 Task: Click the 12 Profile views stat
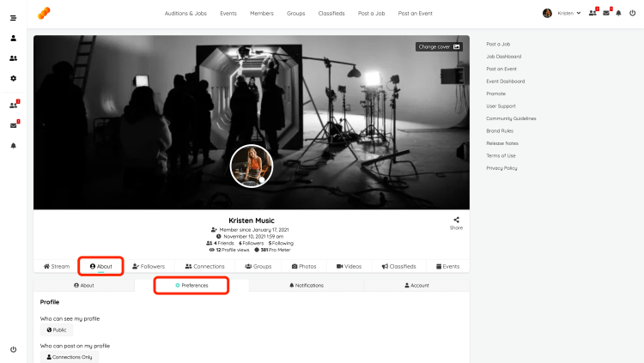[229, 250]
